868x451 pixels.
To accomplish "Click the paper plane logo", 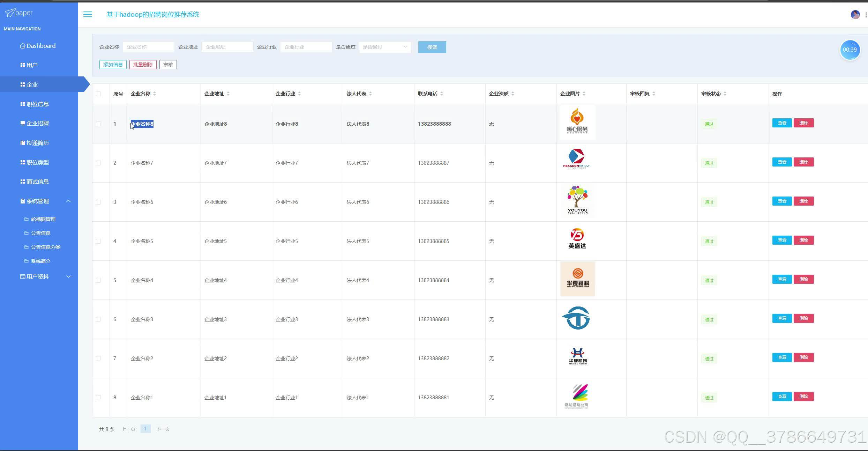I will coord(10,13).
